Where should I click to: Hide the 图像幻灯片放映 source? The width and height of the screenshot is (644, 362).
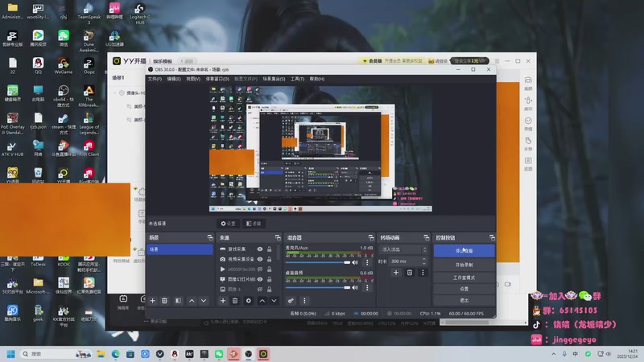coord(260,279)
